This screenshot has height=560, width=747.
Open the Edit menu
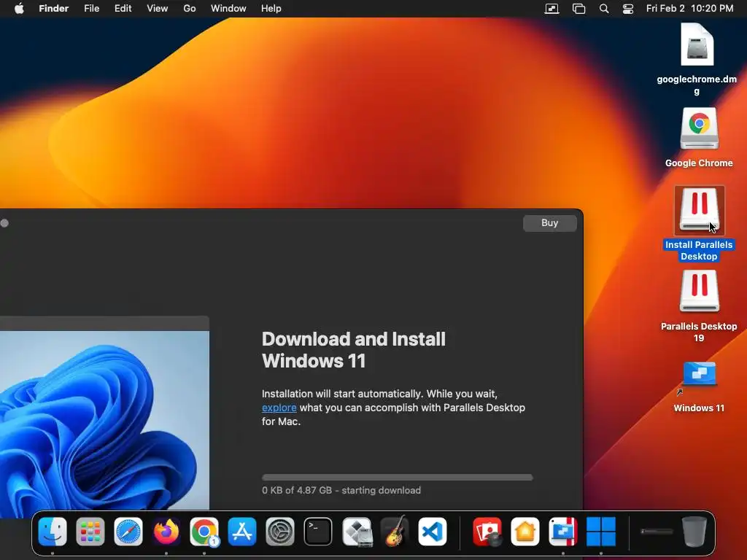point(123,9)
